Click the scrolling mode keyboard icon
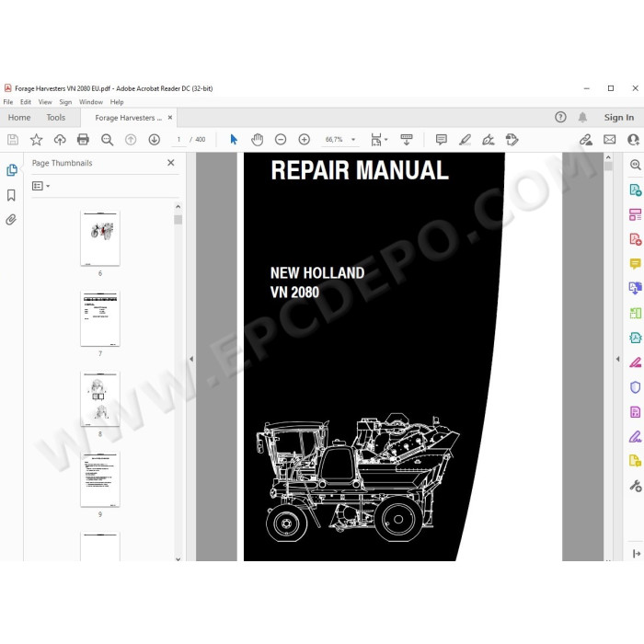 pos(407,140)
